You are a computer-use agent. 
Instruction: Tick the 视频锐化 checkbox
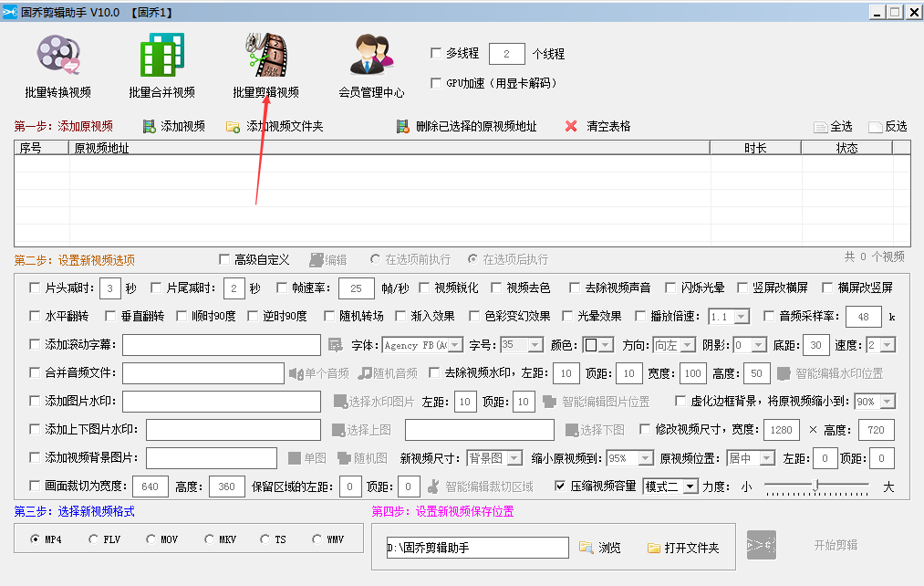(x=424, y=288)
